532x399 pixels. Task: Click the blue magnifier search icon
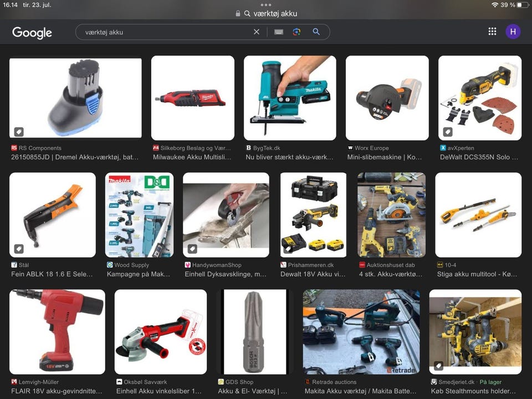(316, 32)
